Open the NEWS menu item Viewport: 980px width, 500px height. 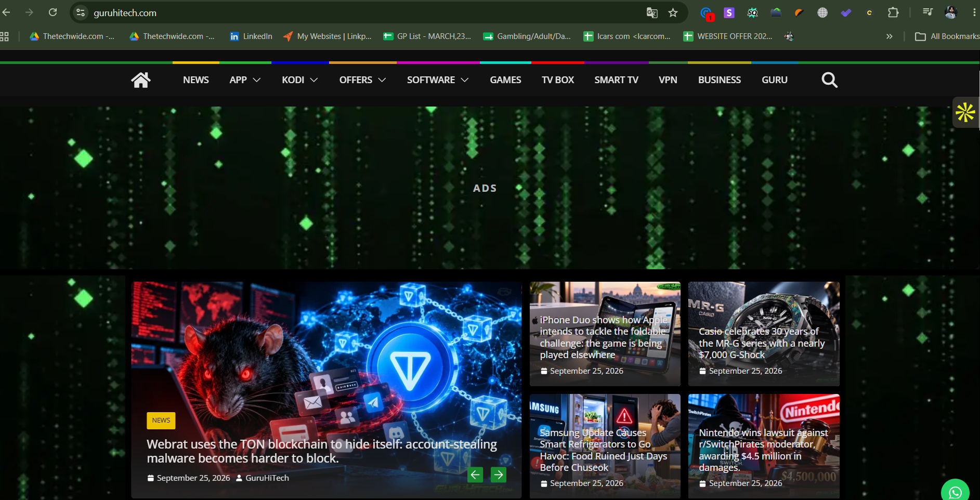(196, 80)
